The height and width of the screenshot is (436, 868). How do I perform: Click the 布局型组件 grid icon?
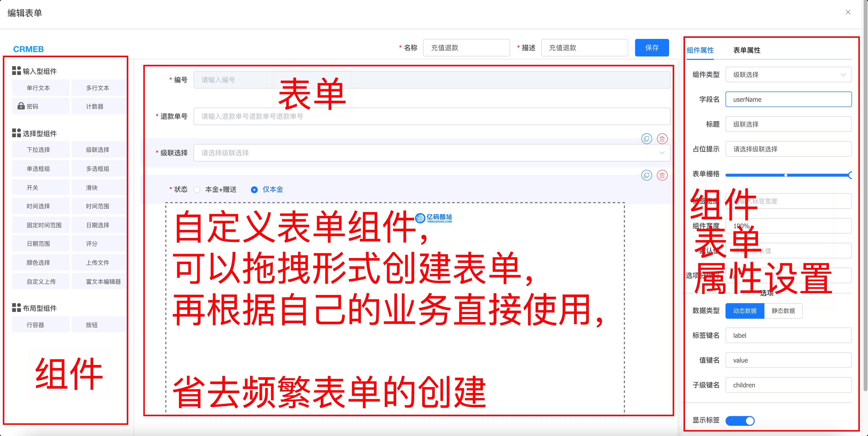point(17,307)
